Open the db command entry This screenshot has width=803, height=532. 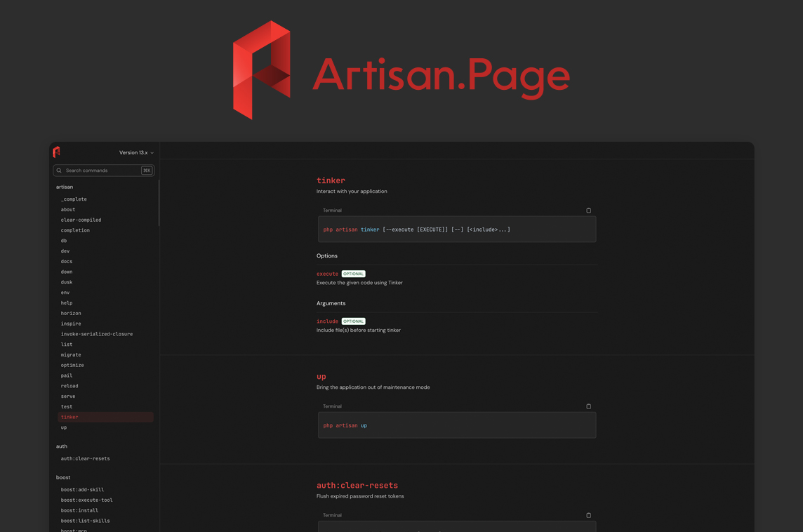point(64,241)
